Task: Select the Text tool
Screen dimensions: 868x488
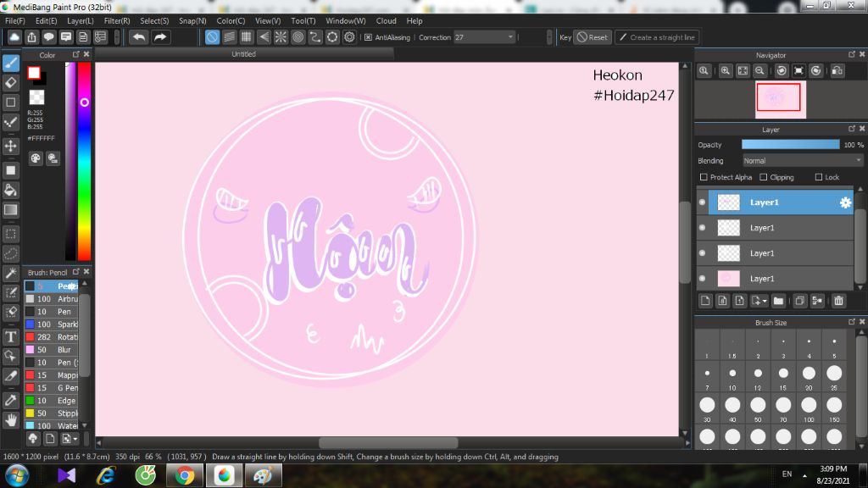Action: [x=11, y=336]
